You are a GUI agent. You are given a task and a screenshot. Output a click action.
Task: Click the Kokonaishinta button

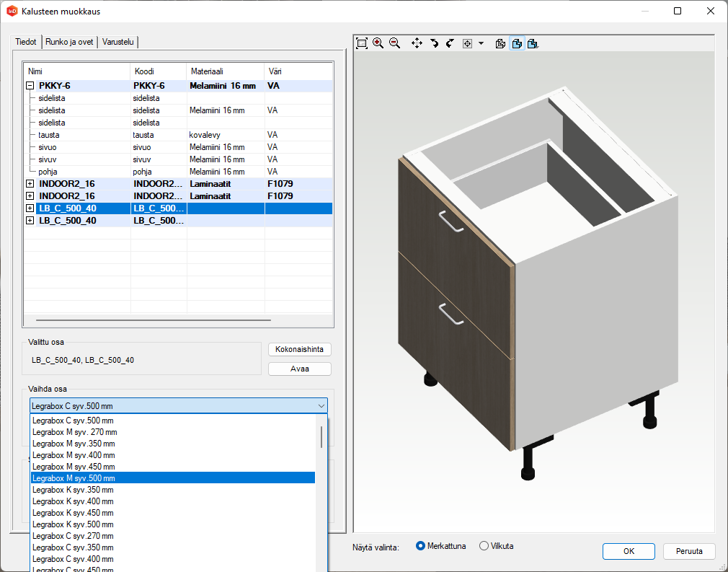coord(299,349)
